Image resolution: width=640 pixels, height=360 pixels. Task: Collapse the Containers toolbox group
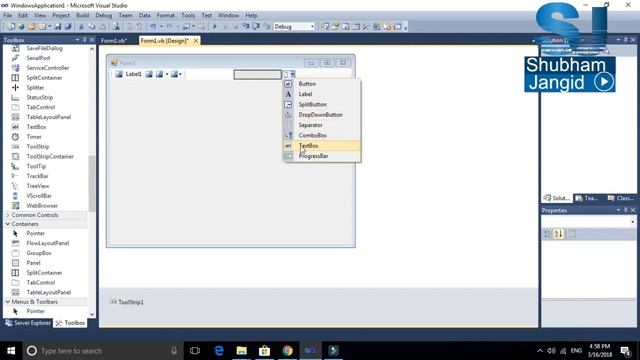point(8,224)
